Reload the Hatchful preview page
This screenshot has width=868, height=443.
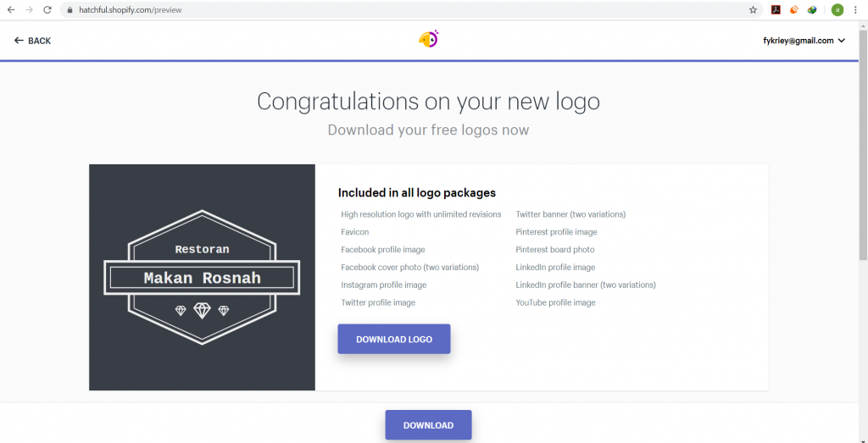pyautogui.click(x=47, y=10)
